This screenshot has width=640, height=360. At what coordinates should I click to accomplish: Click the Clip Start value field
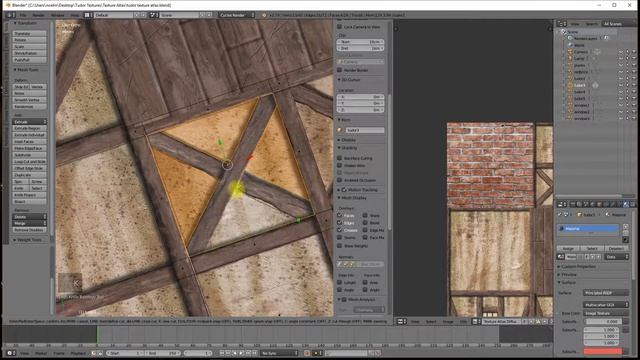click(361, 42)
